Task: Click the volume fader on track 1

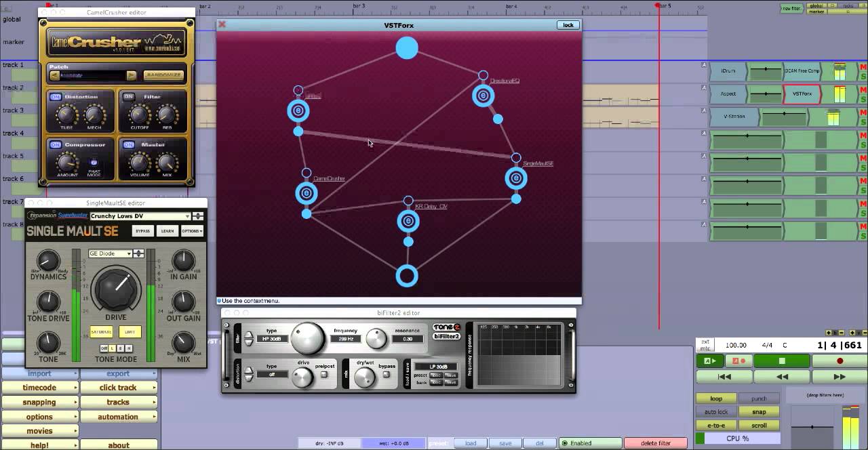Action: (x=766, y=70)
